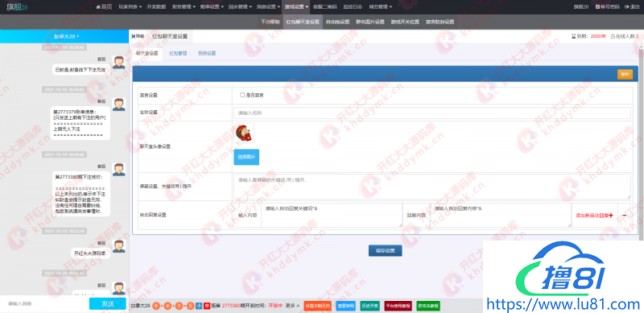Viewport: 644px width, 313px height.
Task: Switch to the 红包管理 tab
Action: [x=178, y=53]
